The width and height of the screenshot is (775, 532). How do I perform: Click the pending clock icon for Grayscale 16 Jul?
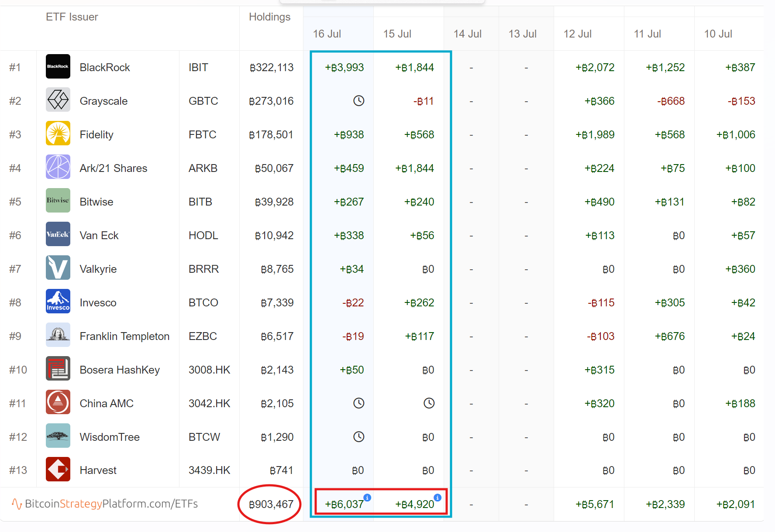358,101
